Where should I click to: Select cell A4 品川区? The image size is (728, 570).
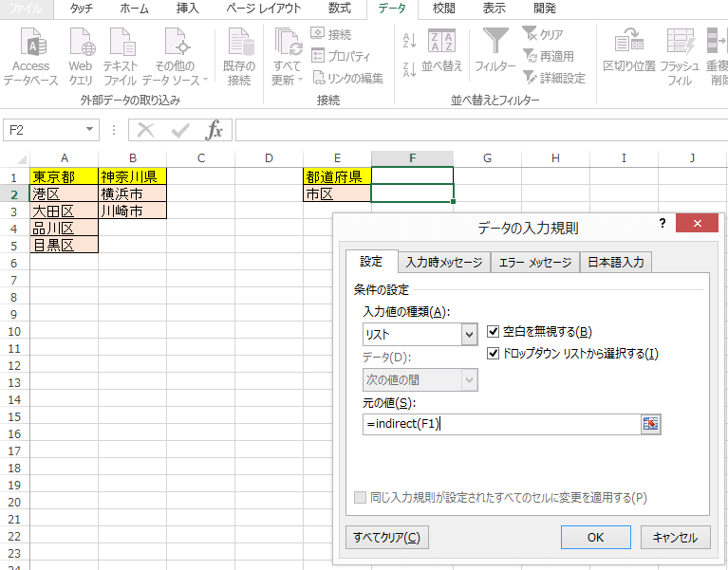coord(65,228)
